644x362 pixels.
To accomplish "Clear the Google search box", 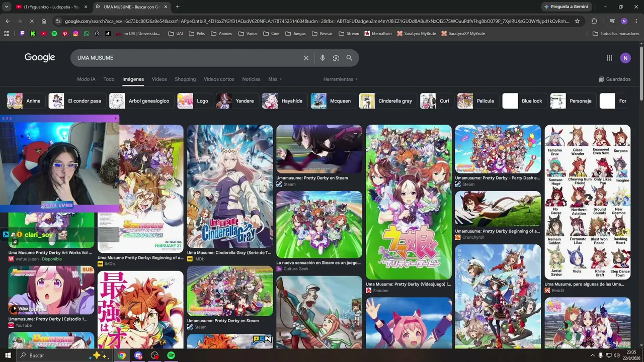I will 306,58.
